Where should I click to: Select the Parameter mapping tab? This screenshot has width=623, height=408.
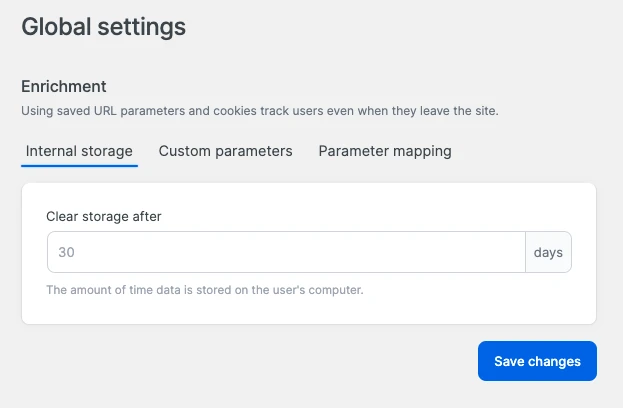pos(385,151)
